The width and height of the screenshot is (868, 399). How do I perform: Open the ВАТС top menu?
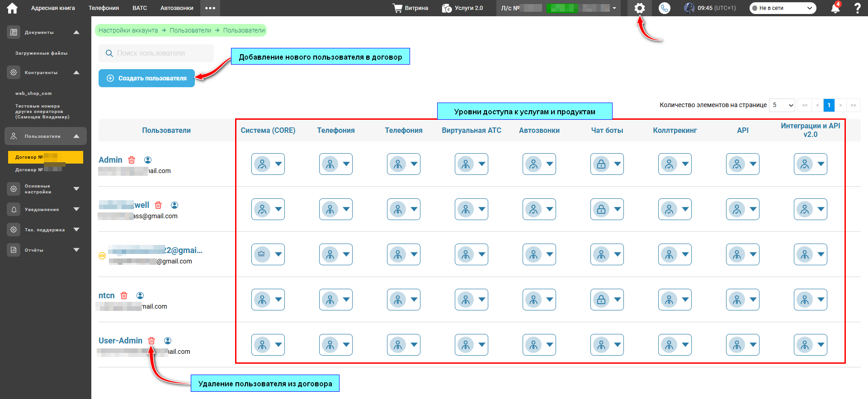(140, 8)
